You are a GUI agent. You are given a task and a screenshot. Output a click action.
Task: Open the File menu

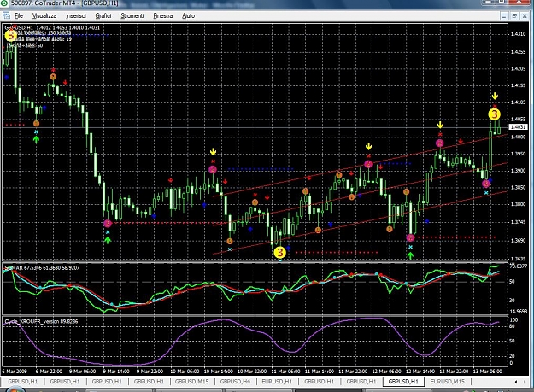click(19, 15)
